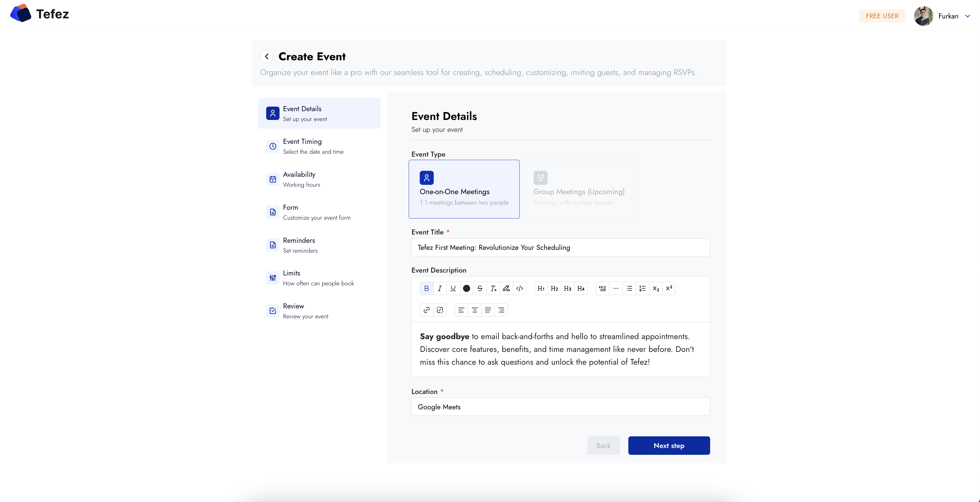Create a bulleted list
This screenshot has height=502, width=980.
coord(629,289)
